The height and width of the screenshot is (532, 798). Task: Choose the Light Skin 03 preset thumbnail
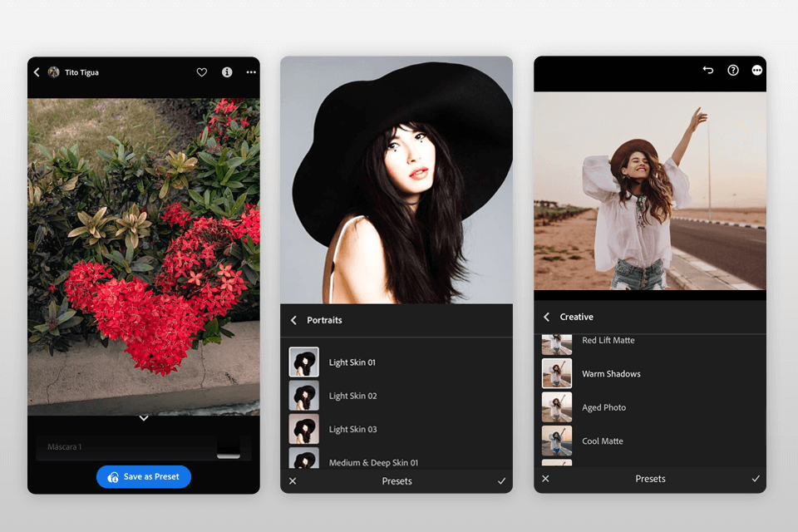(x=304, y=429)
